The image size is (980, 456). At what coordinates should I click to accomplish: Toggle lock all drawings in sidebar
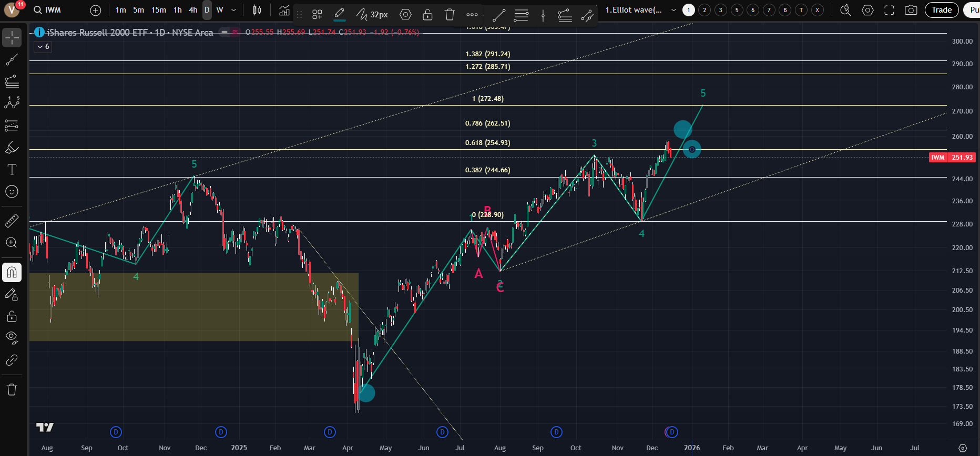[12, 316]
